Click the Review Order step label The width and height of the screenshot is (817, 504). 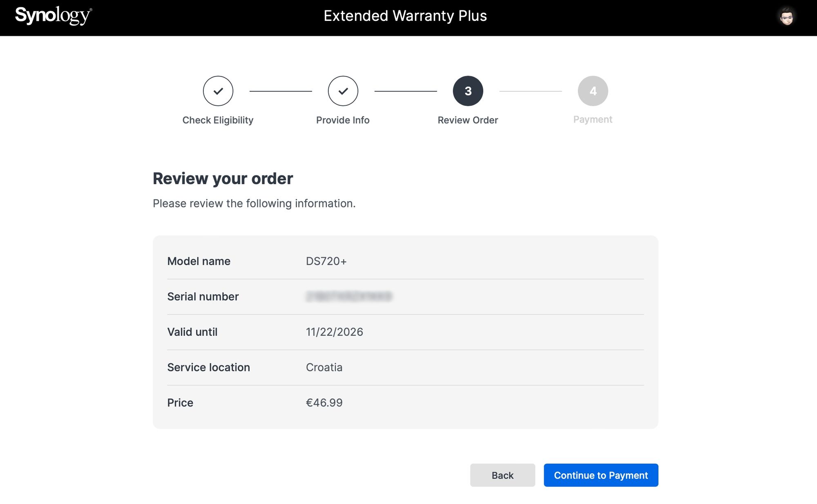[x=468, y=120]
